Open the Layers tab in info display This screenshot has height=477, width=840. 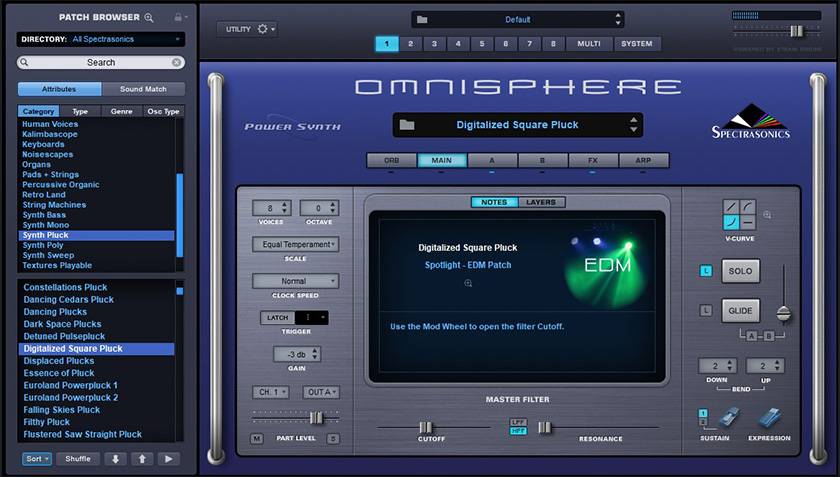click(541, 202)
